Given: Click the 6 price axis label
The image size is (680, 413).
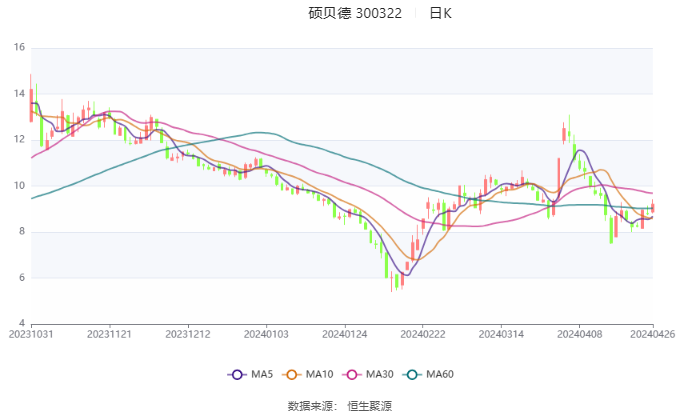Looking at the screenshot, I should 22,278.
